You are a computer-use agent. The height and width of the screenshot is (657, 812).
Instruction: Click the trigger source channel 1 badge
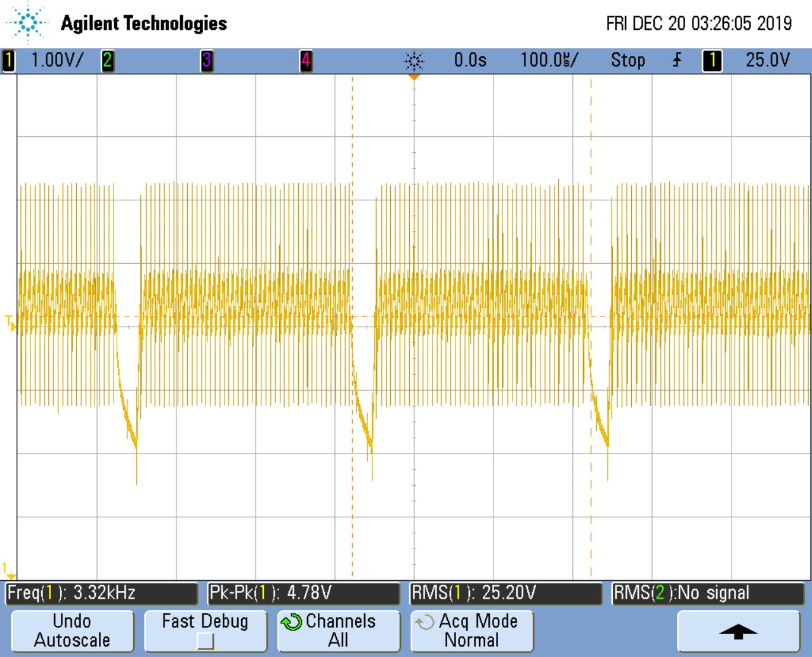tap(712, 61)
